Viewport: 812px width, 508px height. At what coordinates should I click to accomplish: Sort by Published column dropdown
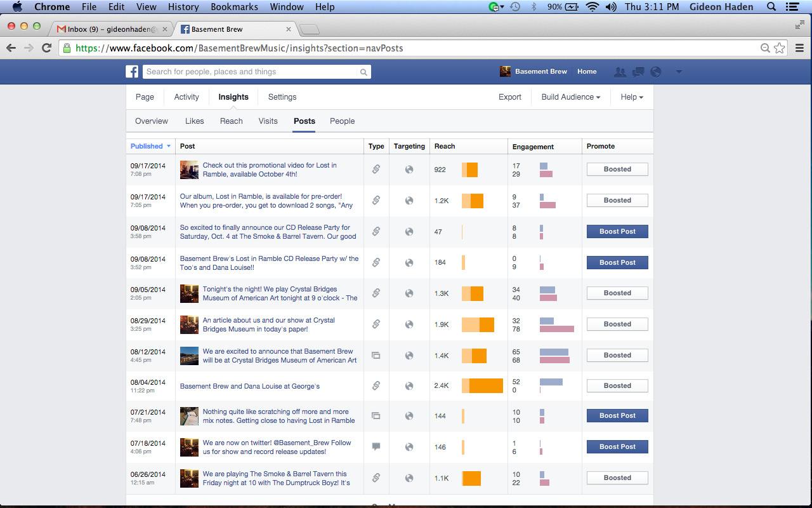coord(150,146)
